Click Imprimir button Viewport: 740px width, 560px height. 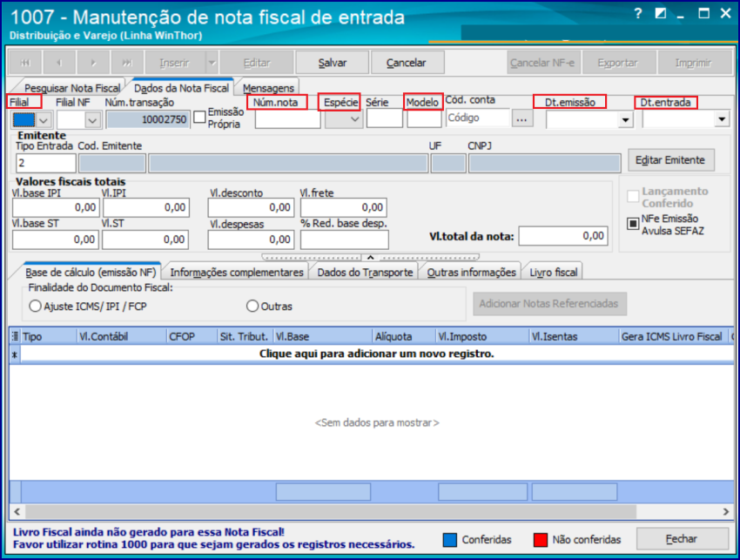(693, 63)
